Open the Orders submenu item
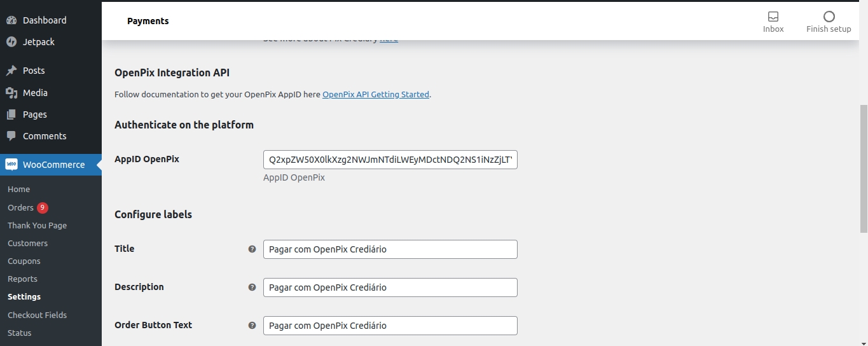Image resolution: width=868 pixels, height=346 pixels. tap(20, 208)
